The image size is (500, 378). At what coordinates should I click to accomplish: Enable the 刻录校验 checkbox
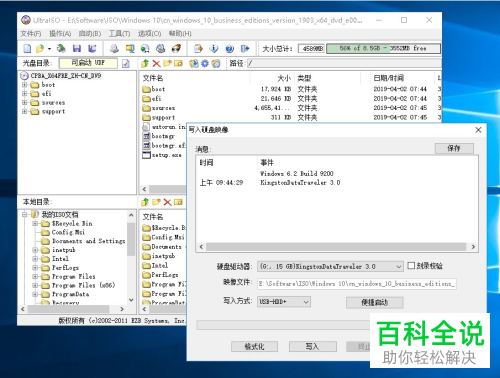tap(411, 266)
